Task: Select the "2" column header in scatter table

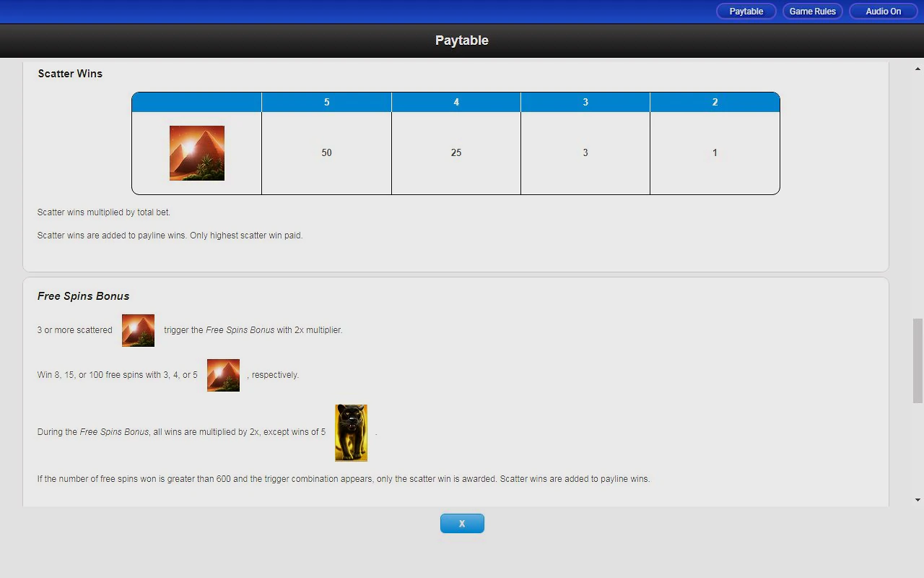Action: click(715, 103)
